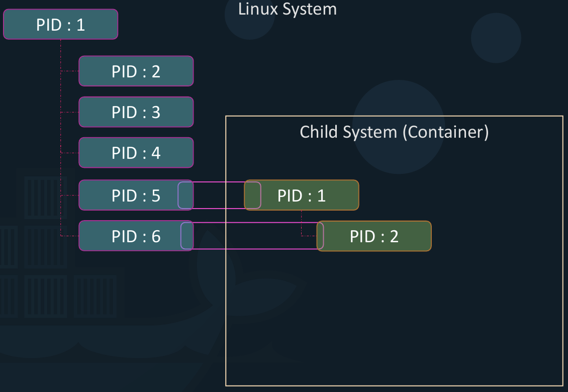Choose the PID : 4 process box
Screen dimensions: 568x392
point(136,153)
